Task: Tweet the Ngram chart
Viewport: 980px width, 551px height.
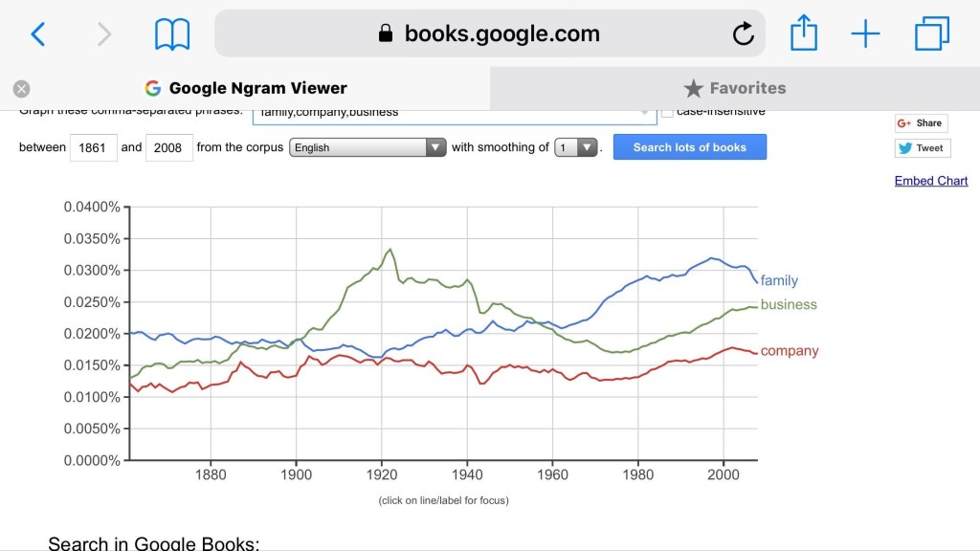Action: [x=924, y=147]
